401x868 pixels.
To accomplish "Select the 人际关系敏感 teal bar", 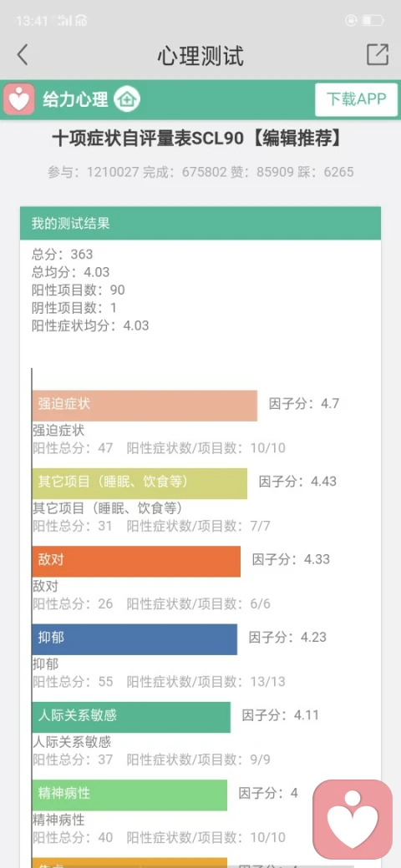I will pyautogui.click(x=131, y=718).
